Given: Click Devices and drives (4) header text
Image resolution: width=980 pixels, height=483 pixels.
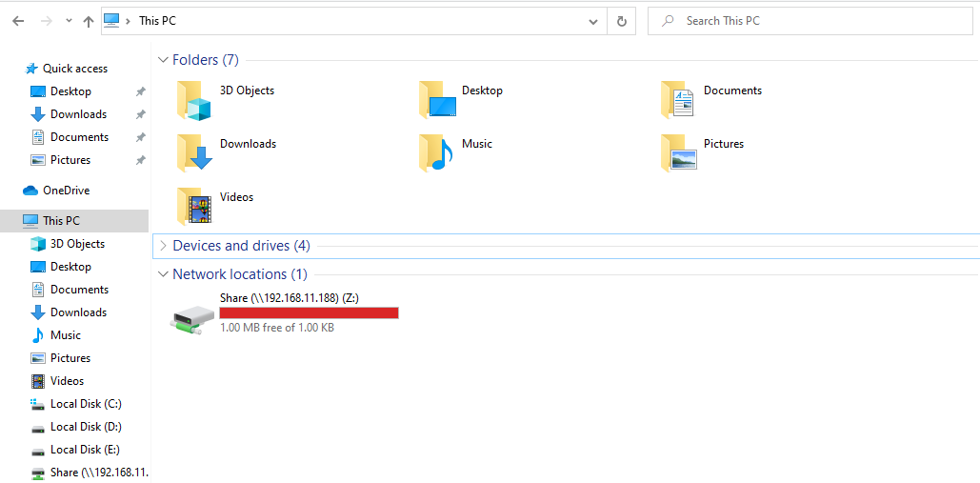Looking at the screenshot, I should [241, 246].
